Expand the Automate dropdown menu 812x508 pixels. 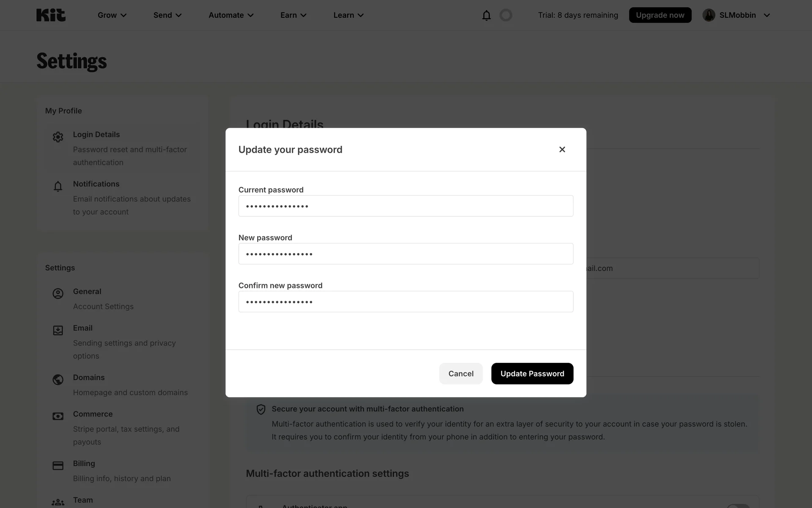coord(231,15)
